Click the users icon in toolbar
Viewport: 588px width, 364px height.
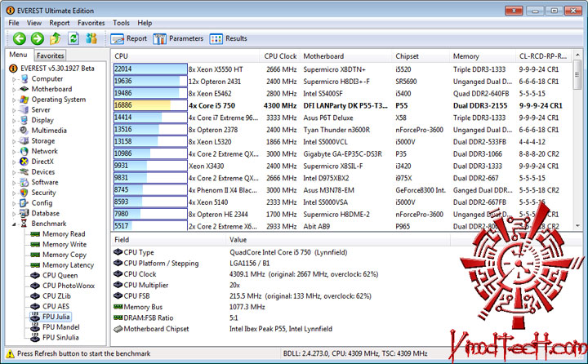pyautogui.click(x=91, y=38)
